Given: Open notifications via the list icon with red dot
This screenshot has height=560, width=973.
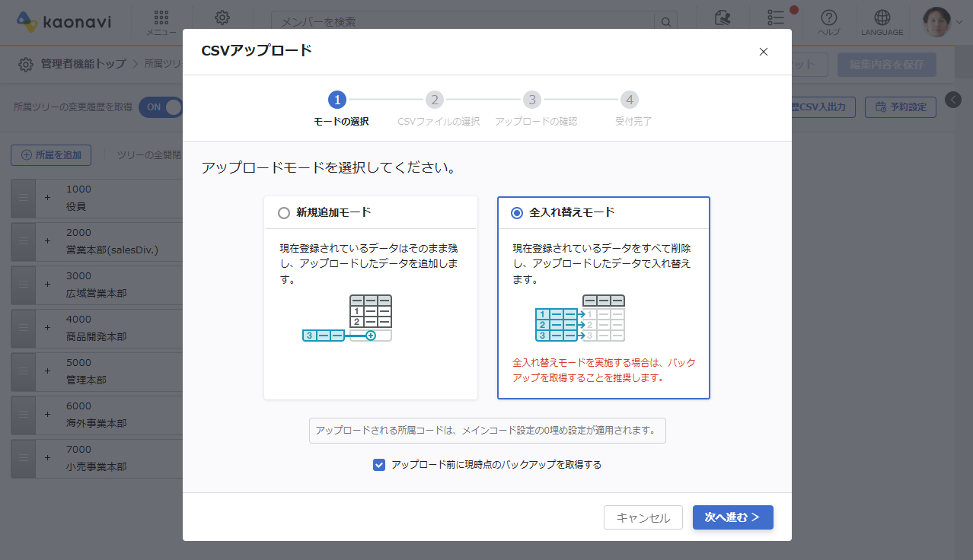Looking at the screenshot, I should (775, 17).
